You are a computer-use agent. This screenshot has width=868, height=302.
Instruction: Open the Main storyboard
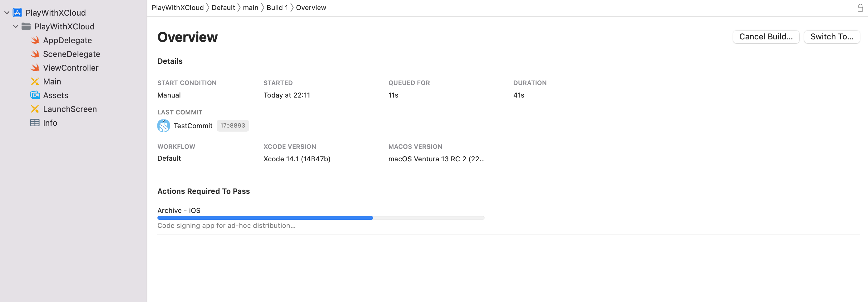point(52,81)
